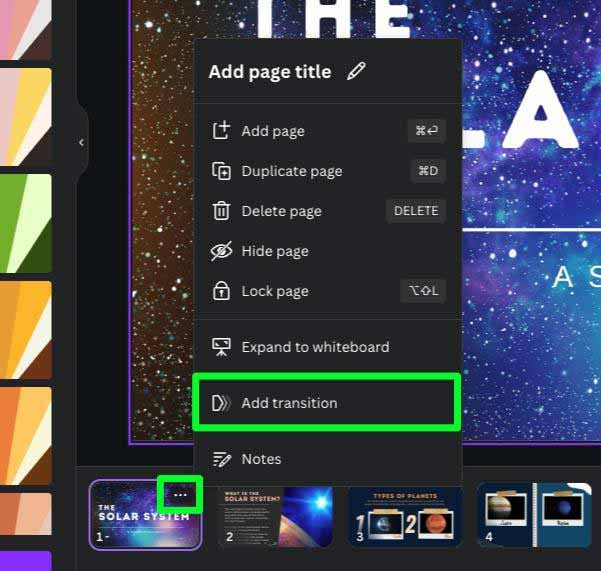Select the Add transition menu entry
Image resolution: width=601 pixels, height=571 pixels.
326,403
